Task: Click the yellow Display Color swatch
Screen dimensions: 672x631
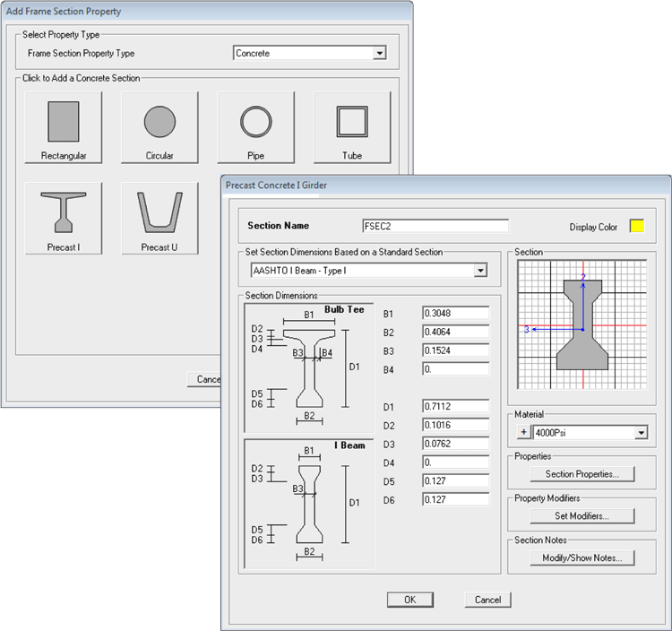Action: coord(637,226)
